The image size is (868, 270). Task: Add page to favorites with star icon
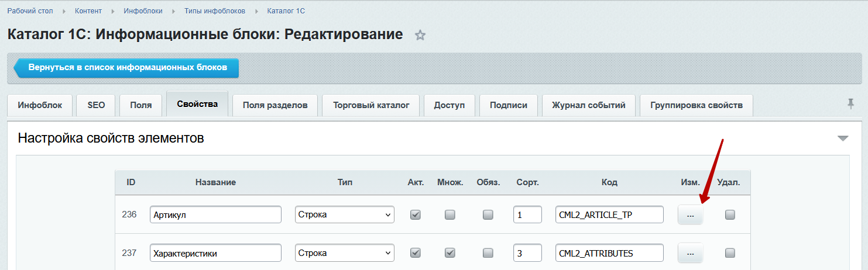pyautogui.click(x=420, y=35)
